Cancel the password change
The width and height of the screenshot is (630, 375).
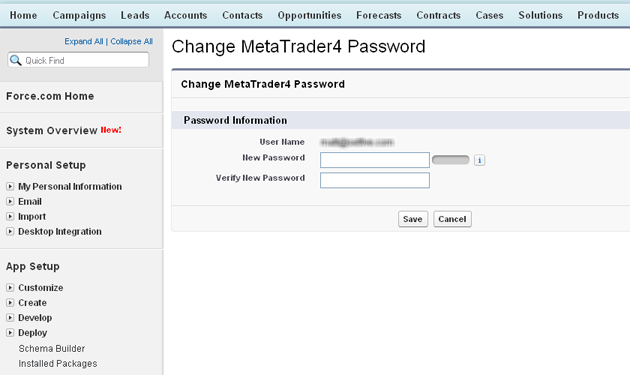452,219
